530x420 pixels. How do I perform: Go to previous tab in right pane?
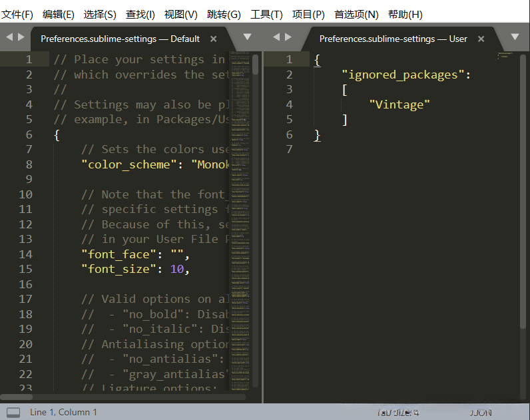coord(276,37)
